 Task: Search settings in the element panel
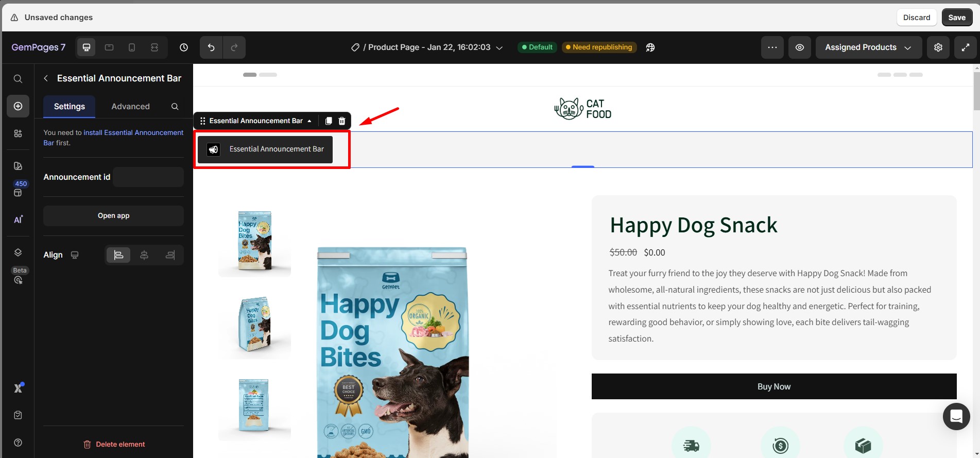pos(175,107)
